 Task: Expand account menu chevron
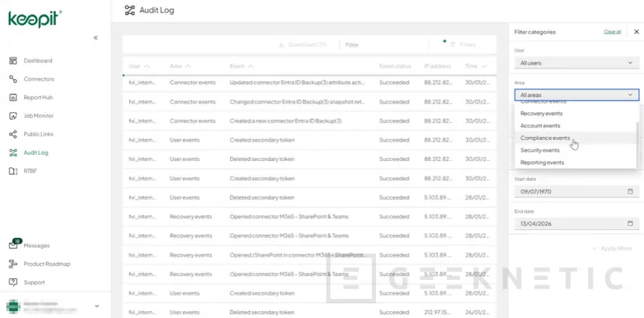pyautogui.click(x=97, y=306)
